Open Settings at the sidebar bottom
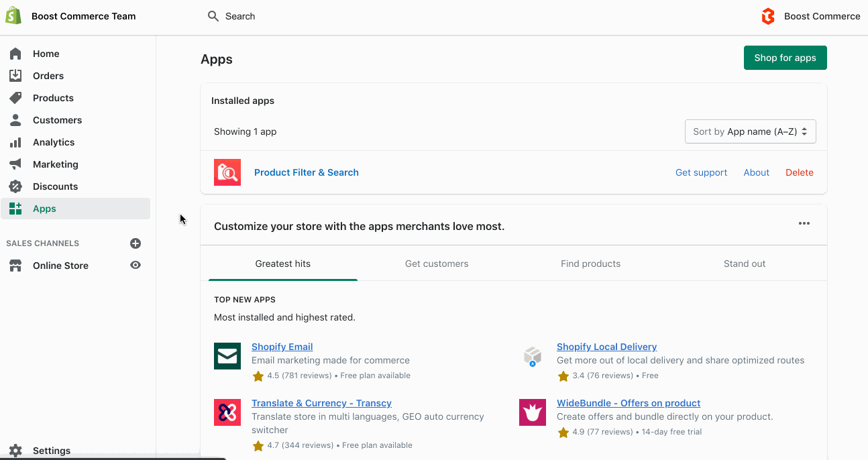This screenshot has width=868, height=460. coord(52,451)
